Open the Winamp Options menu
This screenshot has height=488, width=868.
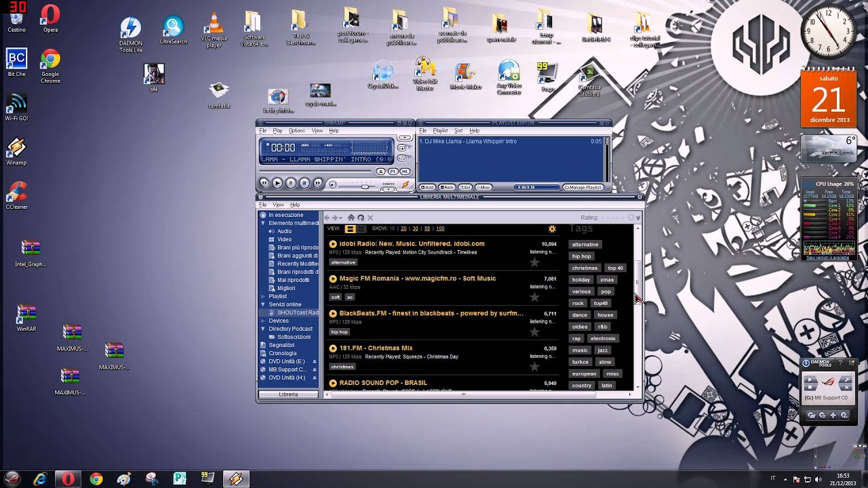(297, 131)
